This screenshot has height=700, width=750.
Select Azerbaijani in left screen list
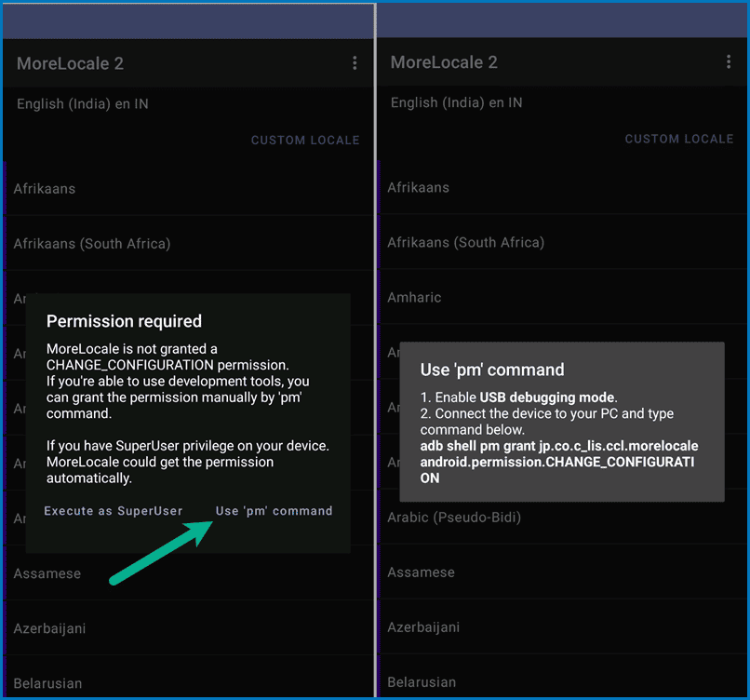pyautogui.click(x=189, y=628)
